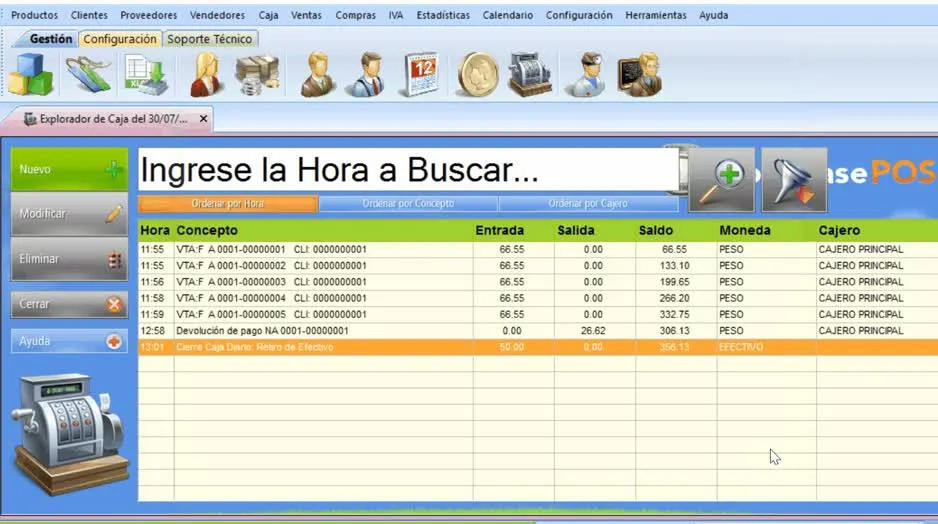Sort entries with Ordenar por Concepto
Screen dimensions: 938x524
tap(408, 204)
